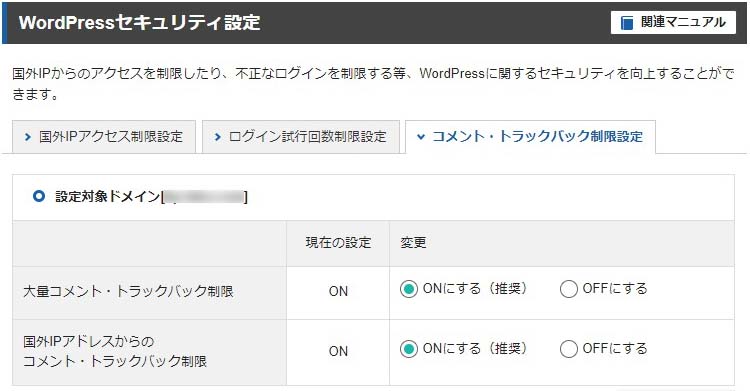This screenshot has height=391, width=750.
Task: Click chevron on 国外IPアクセス制限設定 tab
Action: [28, 137]
